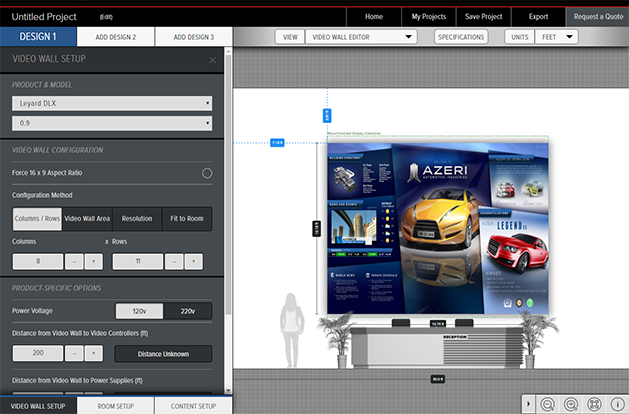629x414 pixels.
Task: Open the 0.9 model pitch dropdown
Action: (112, 123)
